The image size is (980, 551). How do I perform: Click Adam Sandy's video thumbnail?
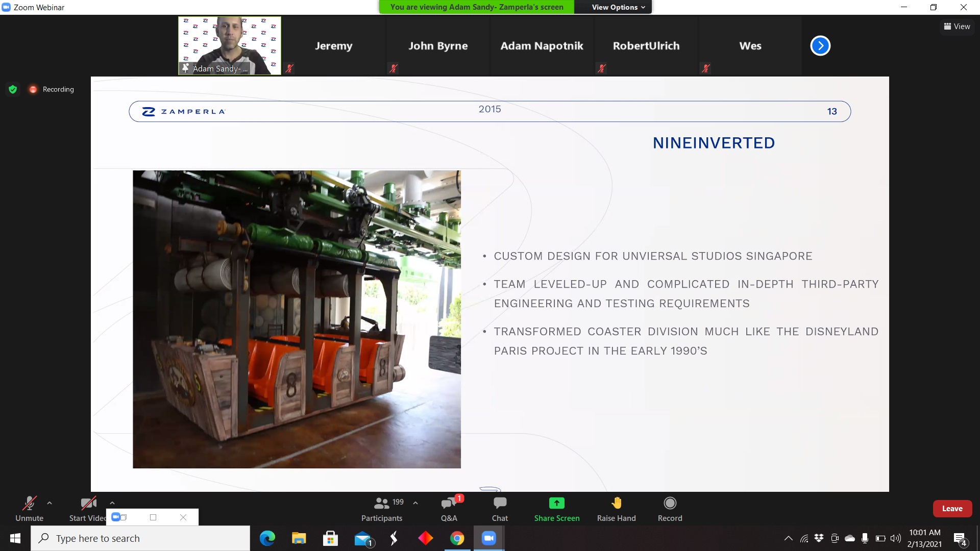coord(229,45)
